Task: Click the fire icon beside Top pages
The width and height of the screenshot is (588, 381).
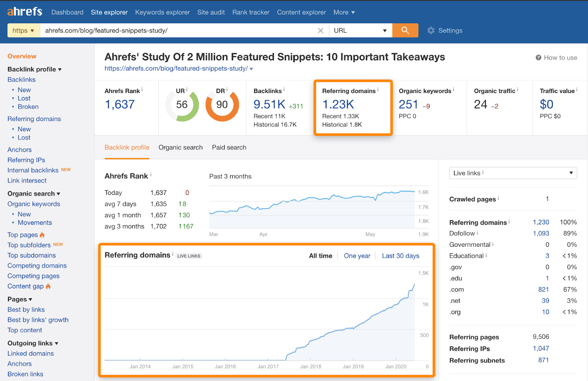Action: click(x=42, y=235)
